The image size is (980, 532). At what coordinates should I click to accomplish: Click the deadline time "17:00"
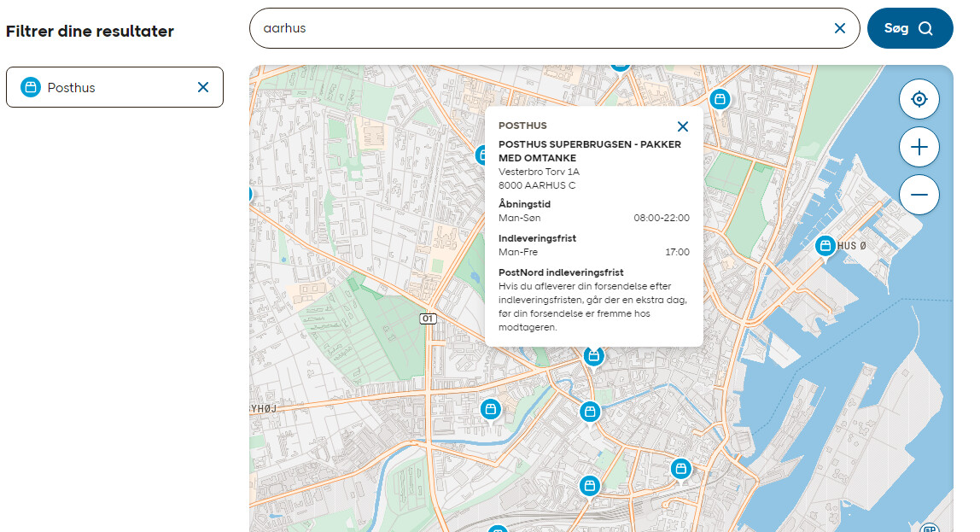tap(678, 252)
